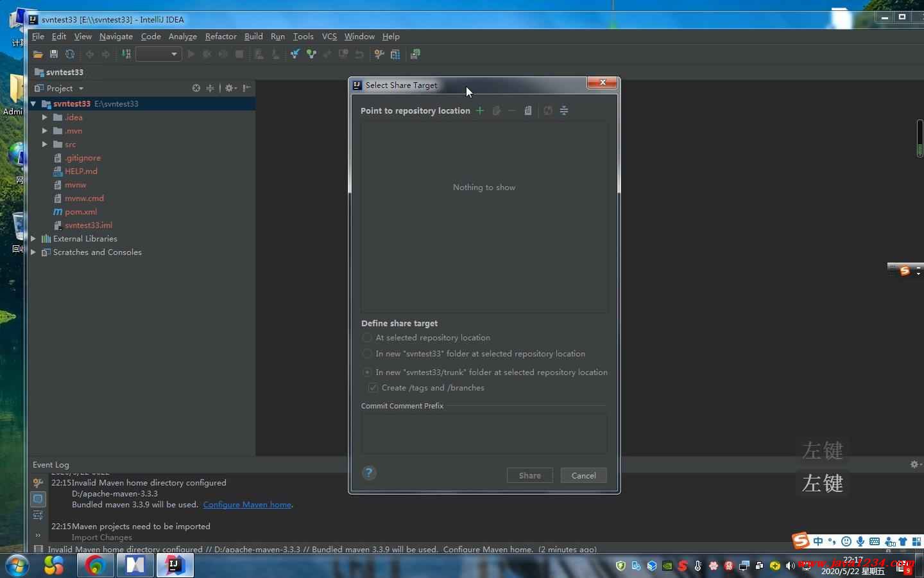Select 'At selected repository location' option
Viewport: 924px width, 578px height.
click(426, 338)
